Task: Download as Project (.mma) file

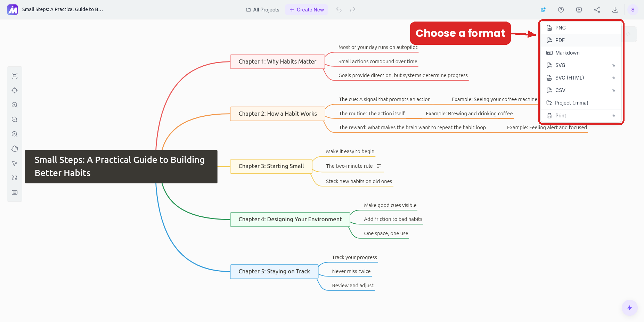Action: (x=581, y=103)
